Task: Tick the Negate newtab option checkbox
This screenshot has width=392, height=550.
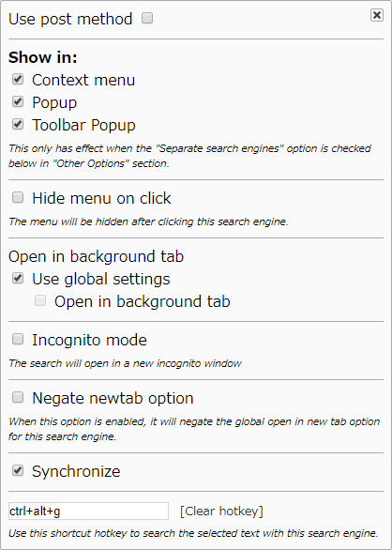Action: [18, 397]
